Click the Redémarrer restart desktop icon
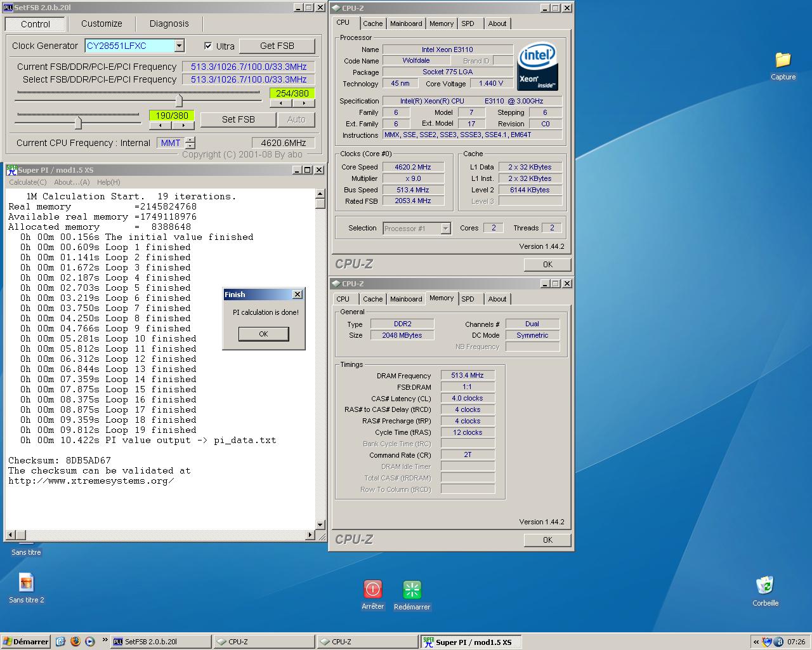812x650 pixels. [x=412, y=595]
